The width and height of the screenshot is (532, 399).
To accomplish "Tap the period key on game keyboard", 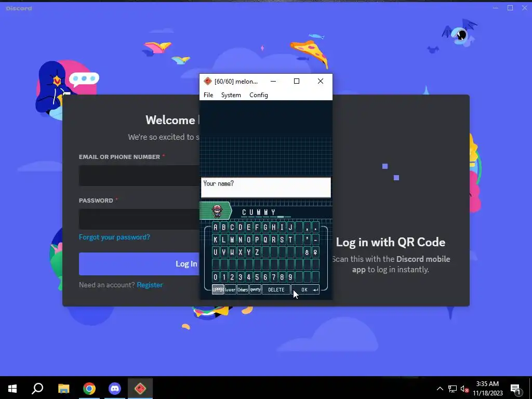I will click(x=315, y=227).
